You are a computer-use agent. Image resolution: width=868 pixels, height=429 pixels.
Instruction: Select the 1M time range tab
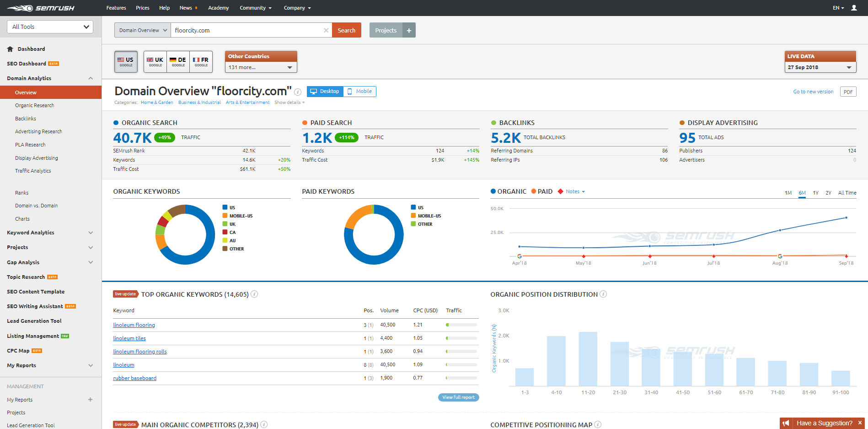point(788,193)
